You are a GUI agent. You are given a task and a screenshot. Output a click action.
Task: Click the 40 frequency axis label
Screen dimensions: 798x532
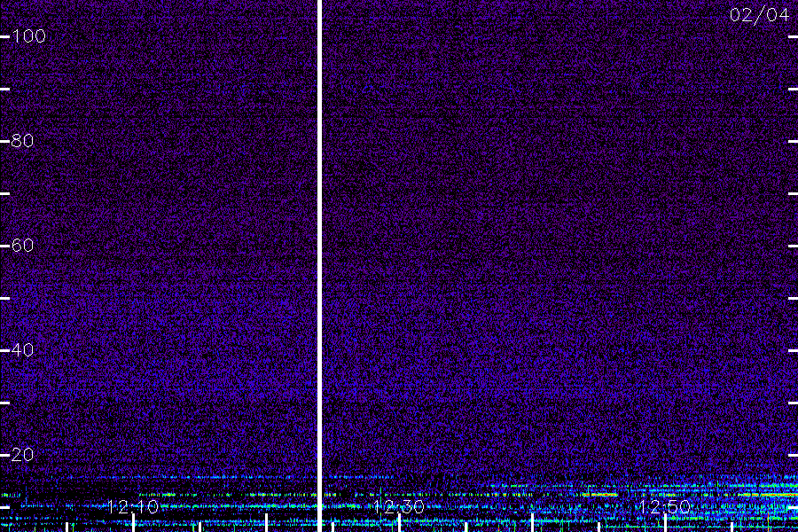22,350
